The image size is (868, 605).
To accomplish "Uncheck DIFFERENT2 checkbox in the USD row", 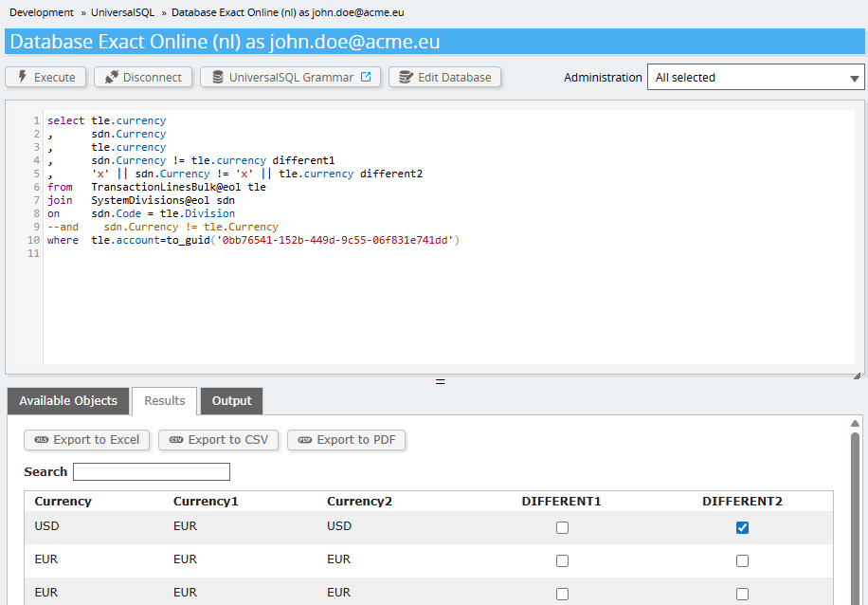I will (742, 527).
